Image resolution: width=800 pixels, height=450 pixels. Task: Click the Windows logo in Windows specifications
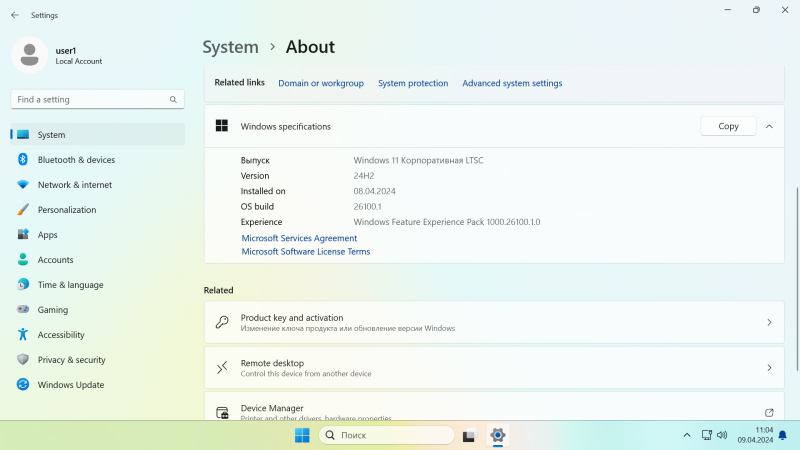[x=222, y=126]
